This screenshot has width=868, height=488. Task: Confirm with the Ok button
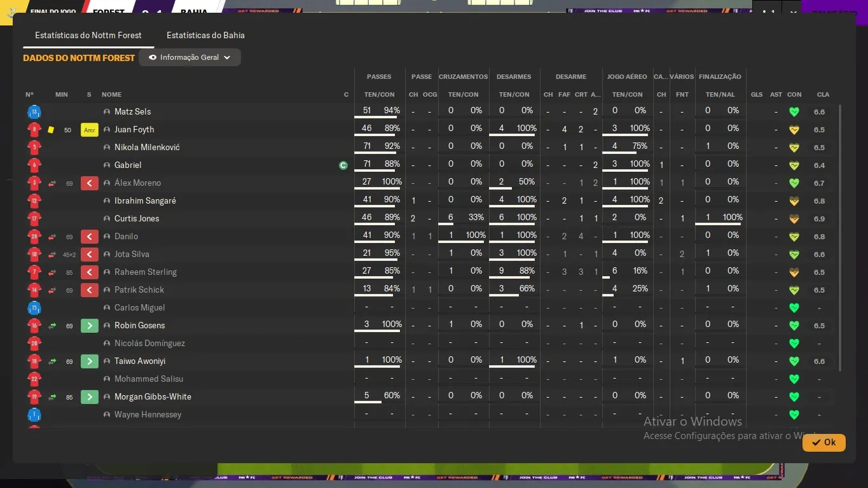point(823,442)
